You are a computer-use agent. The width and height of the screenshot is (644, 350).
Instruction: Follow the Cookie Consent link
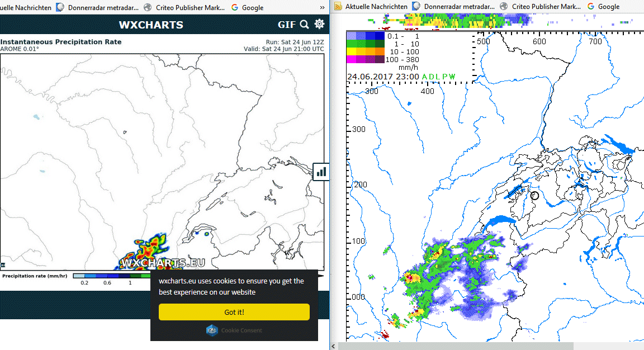(241, 330)
